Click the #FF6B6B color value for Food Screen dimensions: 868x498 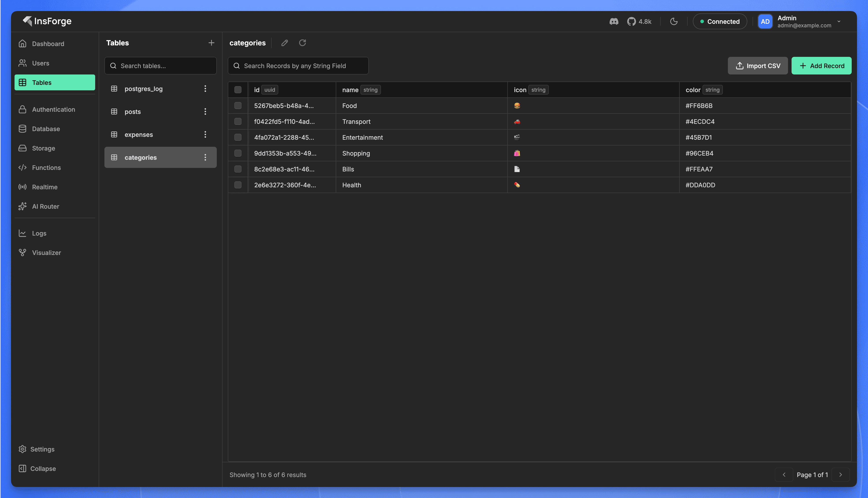[699, 105]
